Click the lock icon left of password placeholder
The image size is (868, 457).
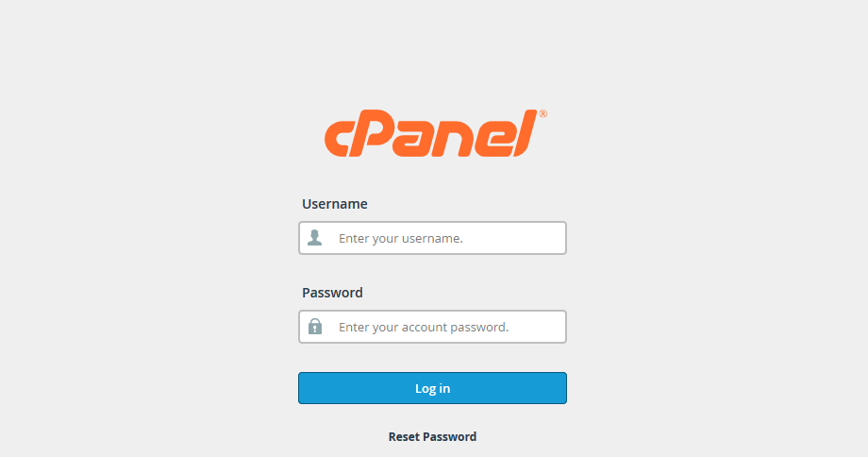(x=315, y=327)
